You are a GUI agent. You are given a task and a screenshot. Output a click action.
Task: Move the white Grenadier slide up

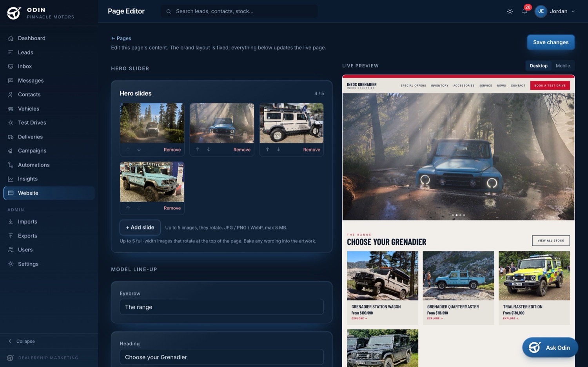(267, 150)
